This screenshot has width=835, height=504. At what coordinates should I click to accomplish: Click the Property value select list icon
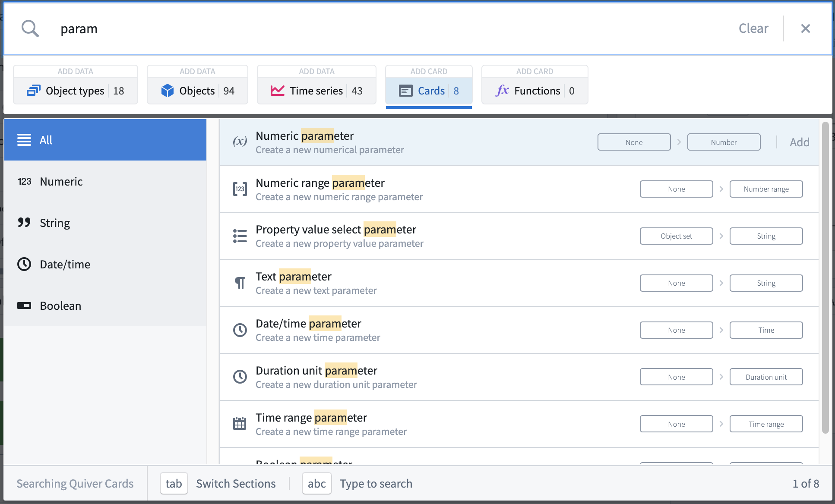[x=240, y=236]
